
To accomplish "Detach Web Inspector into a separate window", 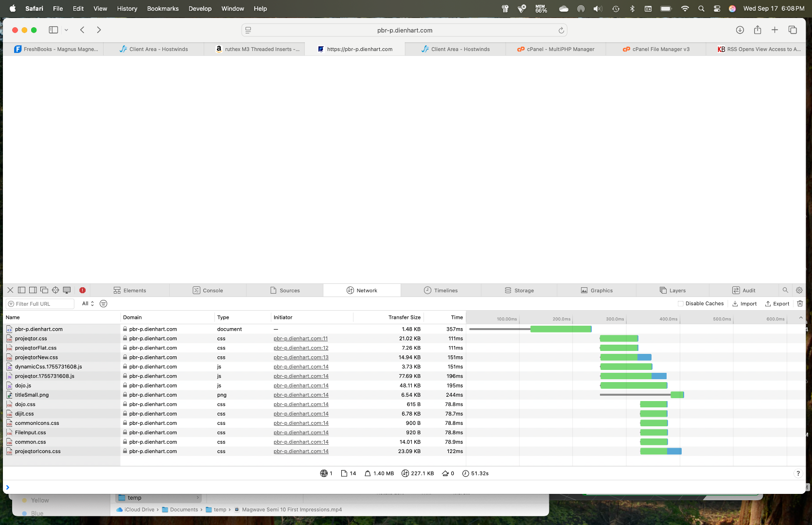I will (44, 290).
